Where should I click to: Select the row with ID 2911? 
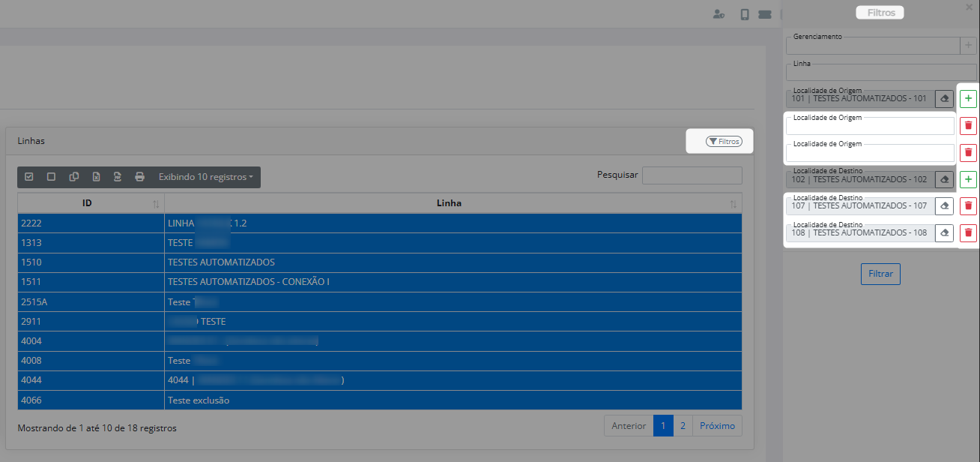[x=380, y=321]
